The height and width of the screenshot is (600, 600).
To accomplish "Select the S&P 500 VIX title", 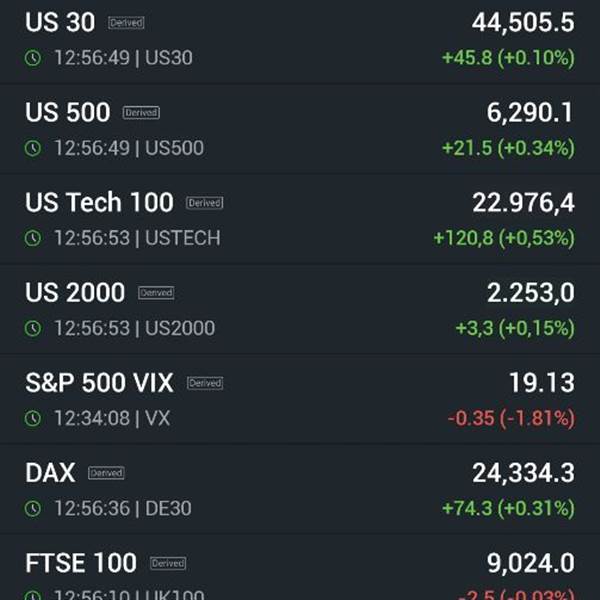I will point(99,382).
